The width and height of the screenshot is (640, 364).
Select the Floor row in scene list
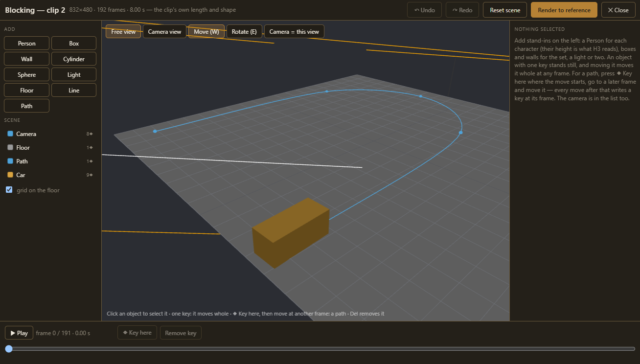(x=50, y=147)
